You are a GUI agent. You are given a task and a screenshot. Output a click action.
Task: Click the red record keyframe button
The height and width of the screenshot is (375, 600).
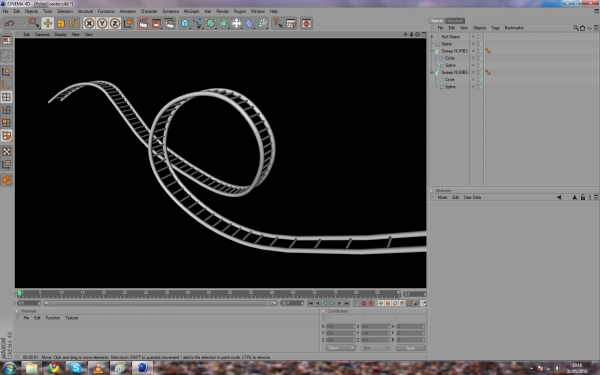(x=364, y=303)
